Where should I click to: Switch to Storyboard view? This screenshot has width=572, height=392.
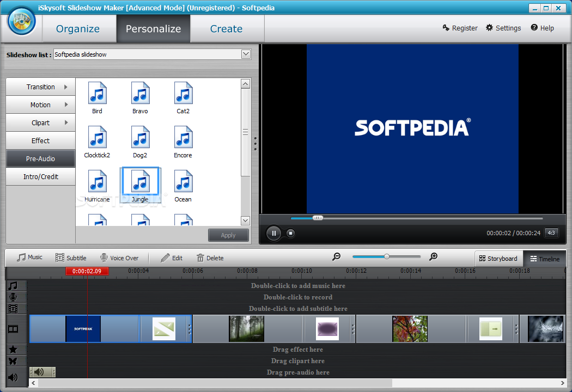pos(498,259)
